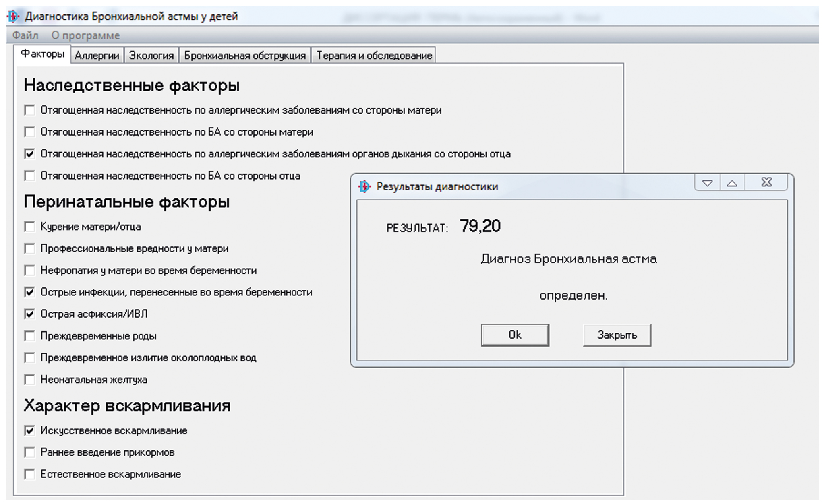824x504 pixels.
Task: Click the icon in Результаты диагностики title bar
Action: point(364,186)
